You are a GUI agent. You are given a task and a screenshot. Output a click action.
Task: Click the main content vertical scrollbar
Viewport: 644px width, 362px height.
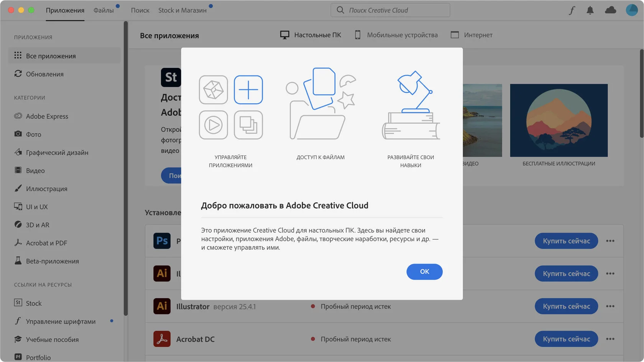click(x=642, y=93)
